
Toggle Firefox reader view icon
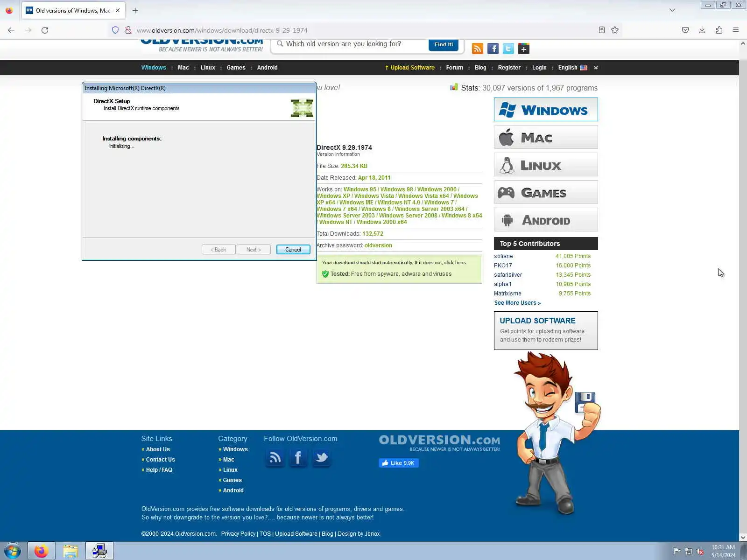[602, 30]
